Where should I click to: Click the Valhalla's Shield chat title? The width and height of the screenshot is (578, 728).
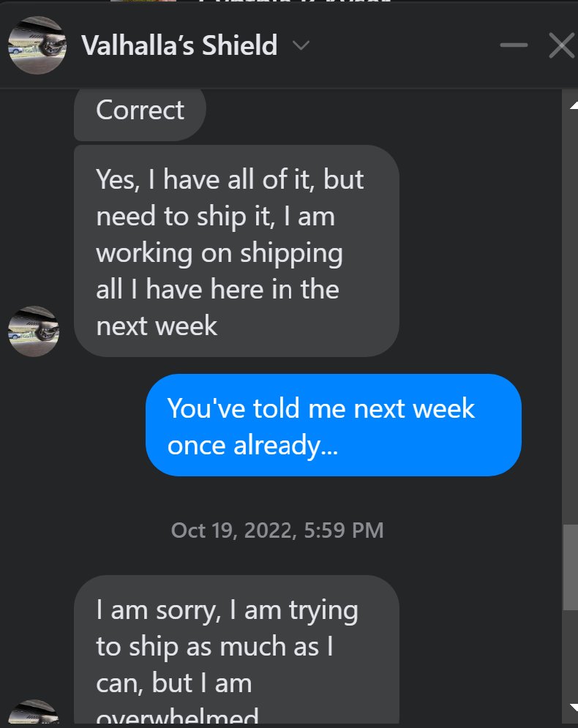(180, 45)
